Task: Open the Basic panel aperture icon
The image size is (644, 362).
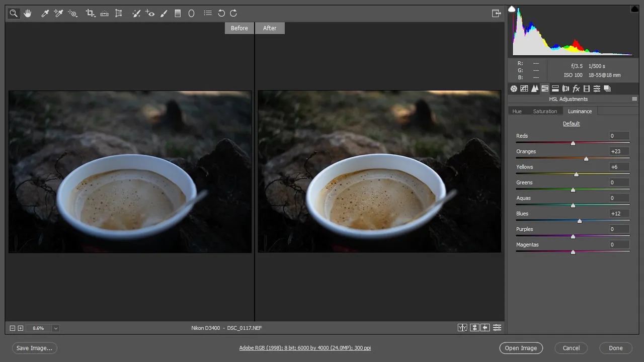Action: pos(514,88)
